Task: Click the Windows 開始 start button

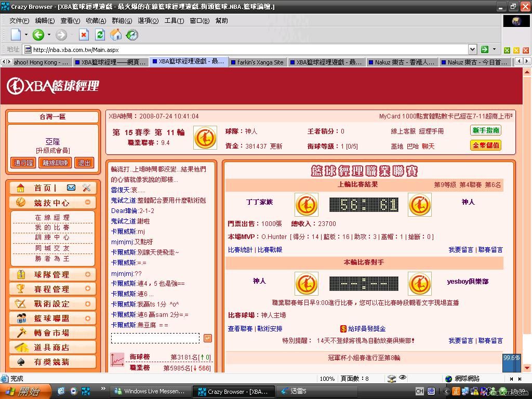Action: (25, 391)
